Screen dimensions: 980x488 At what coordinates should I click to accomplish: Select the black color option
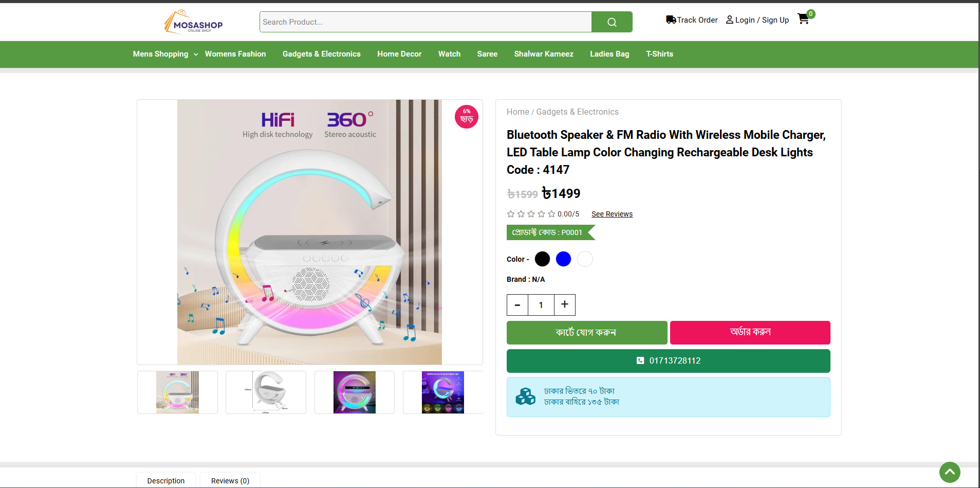tap(542, 259)
